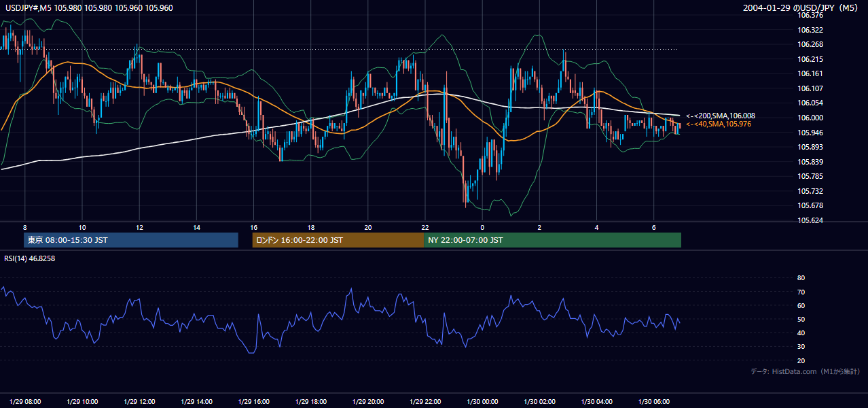This screenshot has height=408, width=868.
Task: Click RSI level 50 on the RSI axis
Action: pos(801,319)
